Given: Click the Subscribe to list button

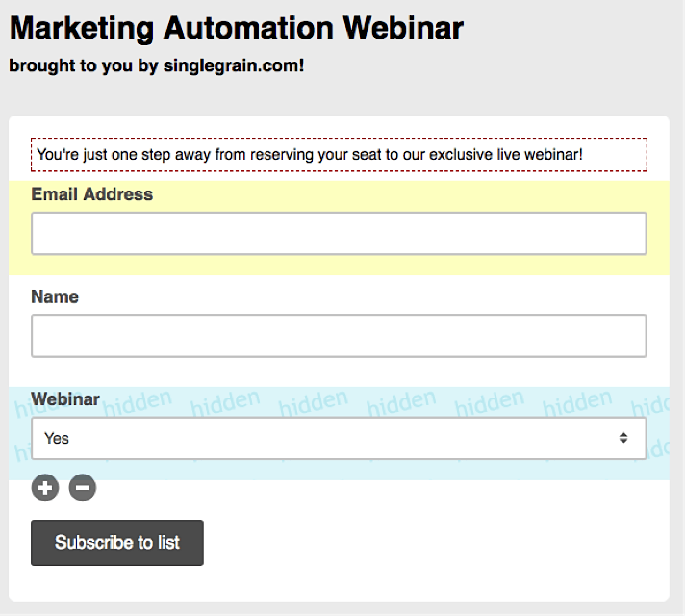Looking at the screenshot, I should click(x=117, y=543).
